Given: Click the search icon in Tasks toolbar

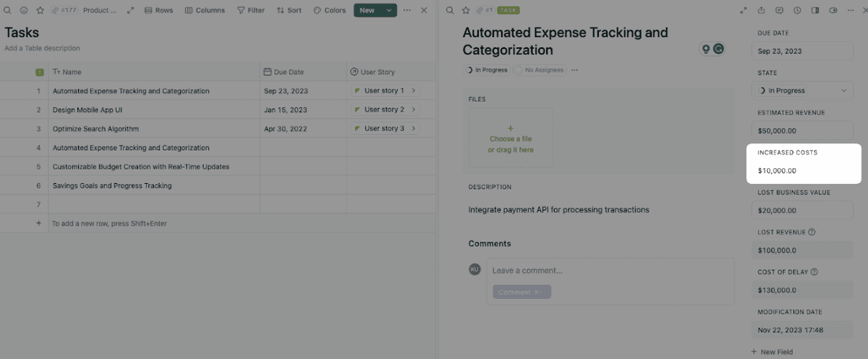Looking at the screenshot, I should [x=7, y=10].
